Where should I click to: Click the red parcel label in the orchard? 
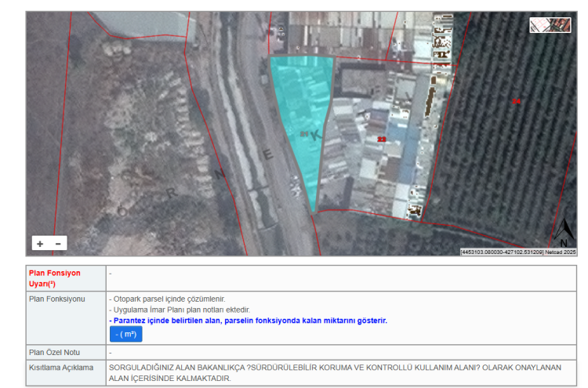click(x=515, y=101)
